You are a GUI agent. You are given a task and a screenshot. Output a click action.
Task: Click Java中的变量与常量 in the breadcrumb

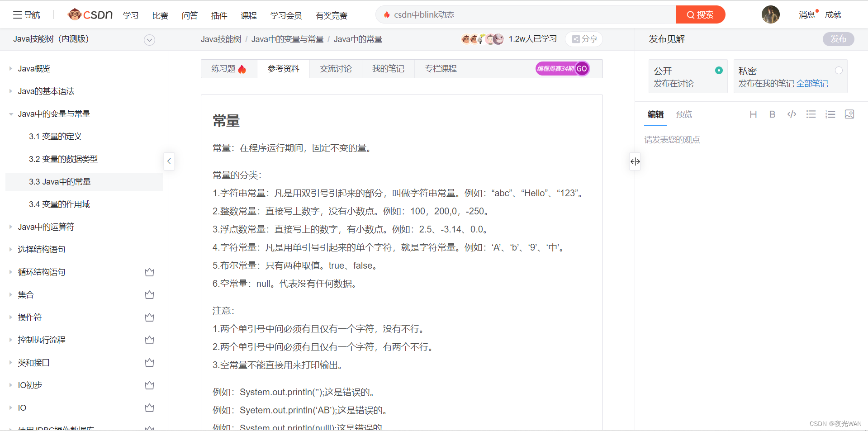coord(287,39)
